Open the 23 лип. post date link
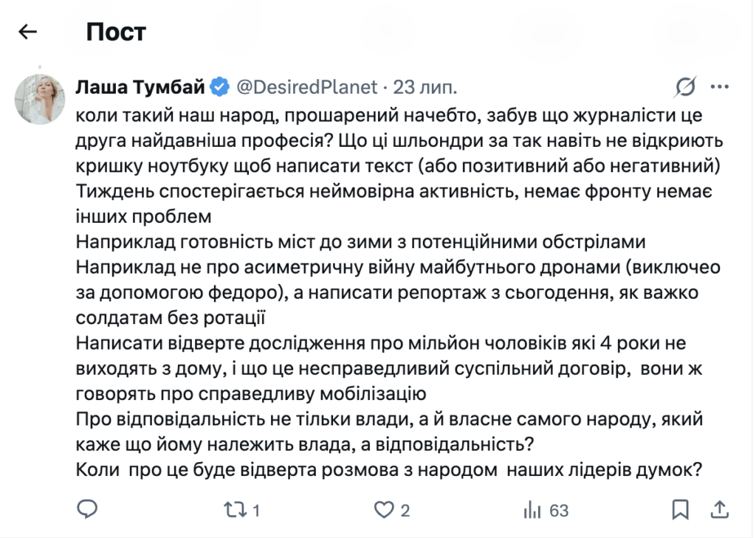 tap(425, 87)
